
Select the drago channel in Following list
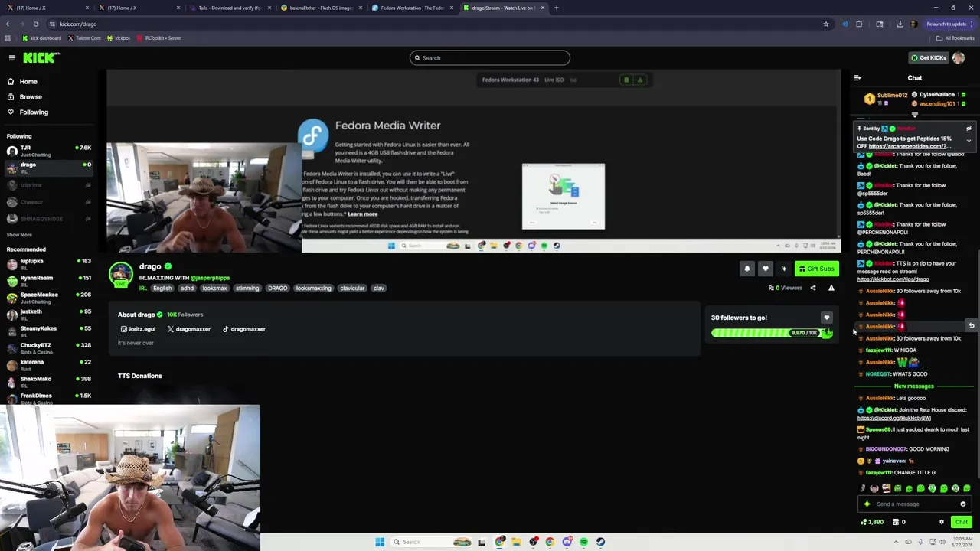[x=47, y=167]
